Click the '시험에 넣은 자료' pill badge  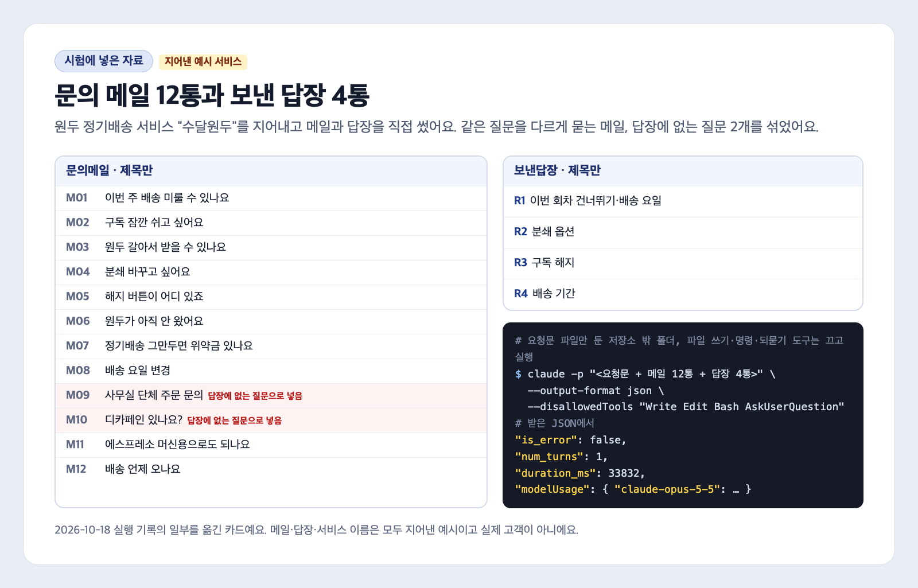[x=104, y=61]
